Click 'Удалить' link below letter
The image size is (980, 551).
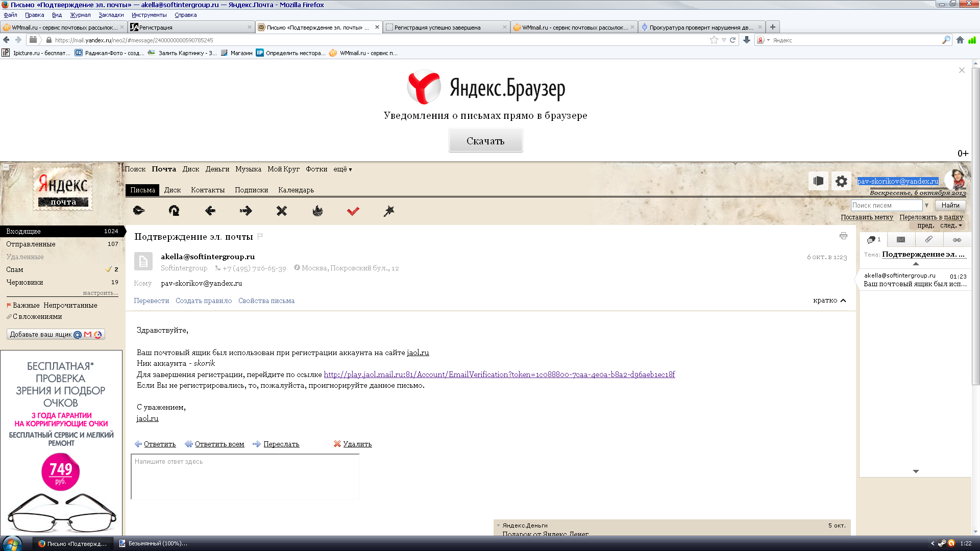pyautogui.click(x=357, y=444)
